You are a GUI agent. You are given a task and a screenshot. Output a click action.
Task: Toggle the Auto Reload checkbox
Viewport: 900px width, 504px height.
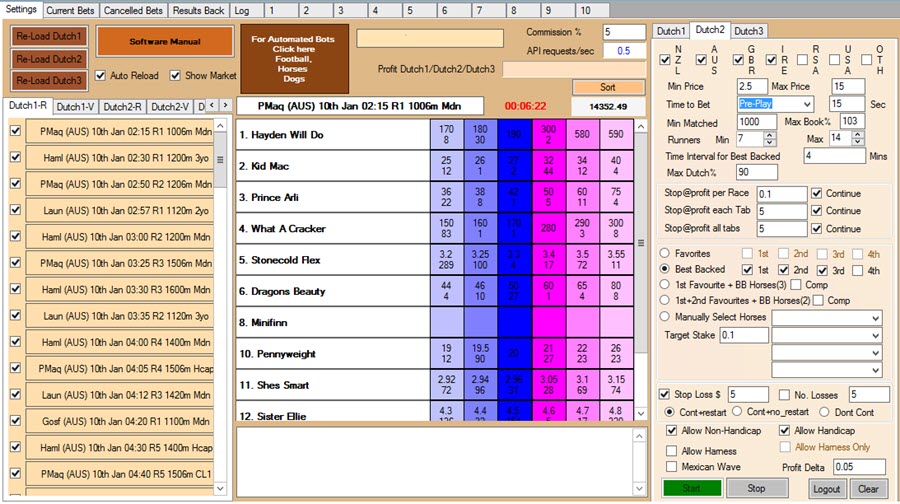(100, 76)
